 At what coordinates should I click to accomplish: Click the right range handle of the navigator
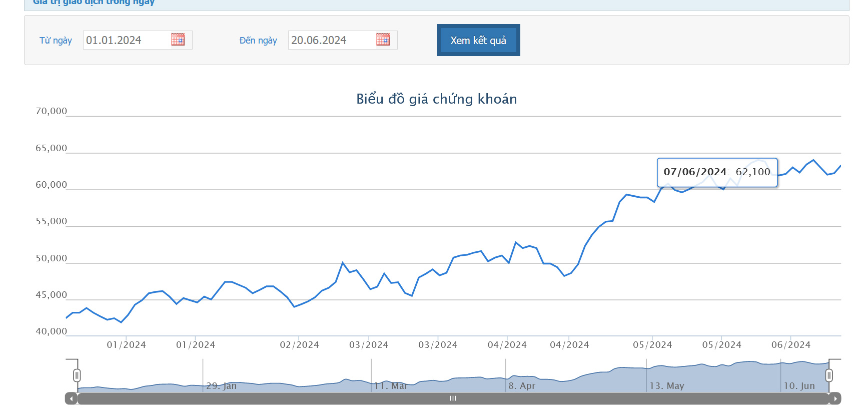[x=829, y=375]
